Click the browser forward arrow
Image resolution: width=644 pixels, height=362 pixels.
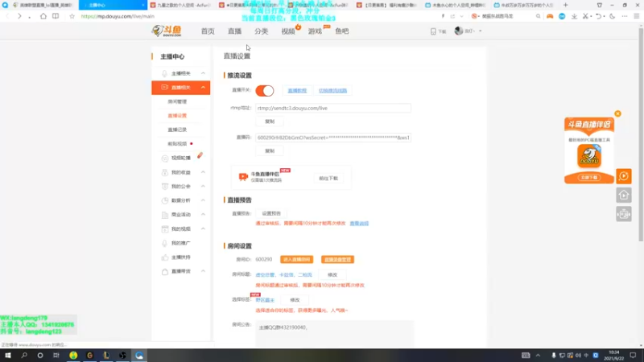coord(19,16)
